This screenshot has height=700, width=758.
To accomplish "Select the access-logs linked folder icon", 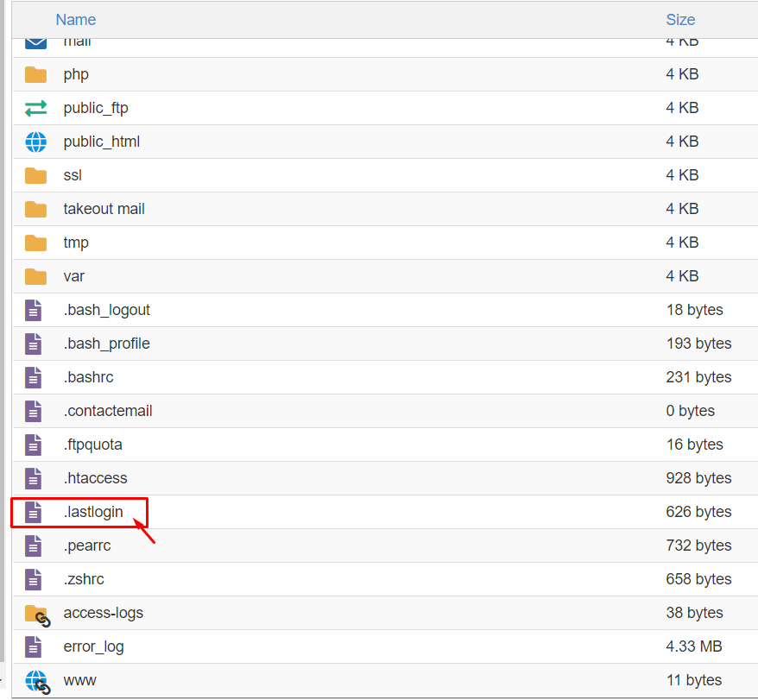I will click(x=36, y=614).
